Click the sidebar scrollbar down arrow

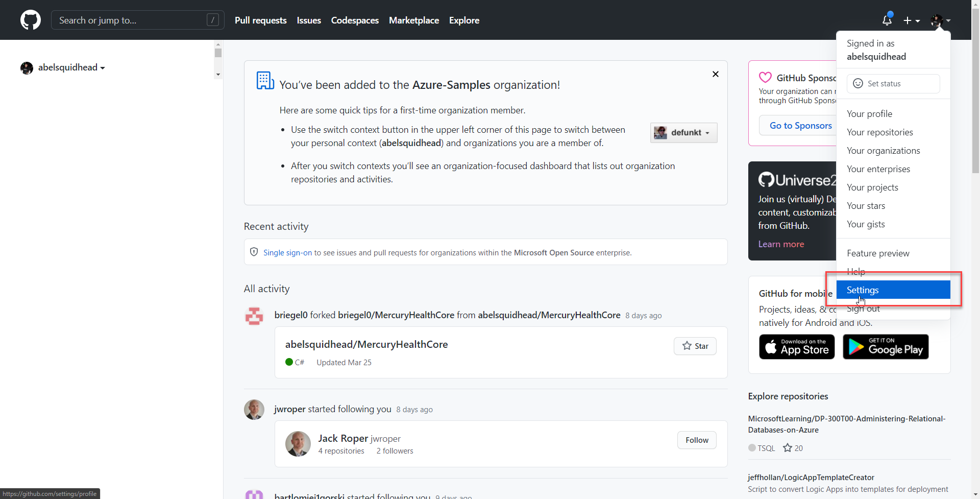click(218, 75)
